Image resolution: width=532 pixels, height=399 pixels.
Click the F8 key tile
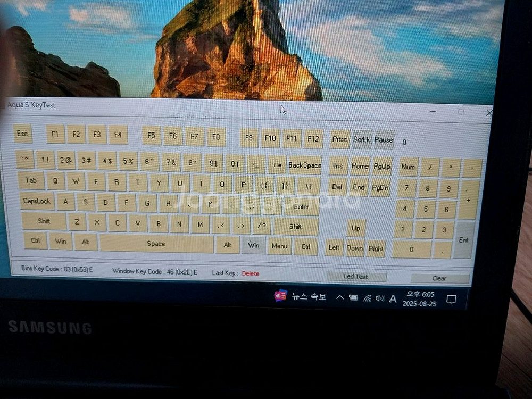pyautogui.click(x=216, y=137)
